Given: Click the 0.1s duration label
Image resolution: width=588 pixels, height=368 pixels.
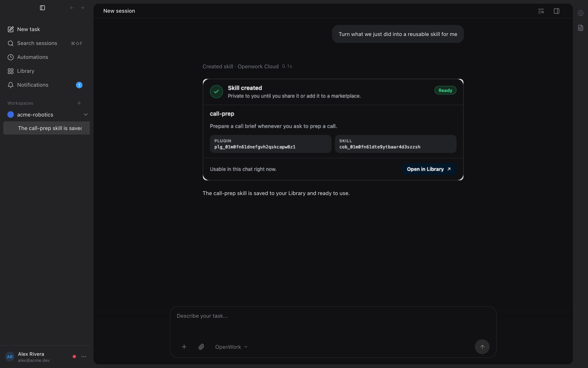Looking at the screenshot, I should (x=287, y=66).
